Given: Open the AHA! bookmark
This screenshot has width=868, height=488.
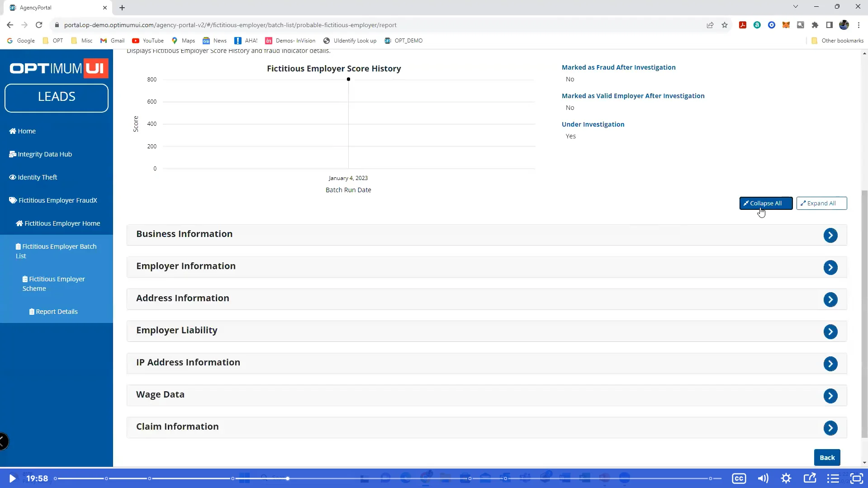Looking at the screenshot, I should click(246, 41).
